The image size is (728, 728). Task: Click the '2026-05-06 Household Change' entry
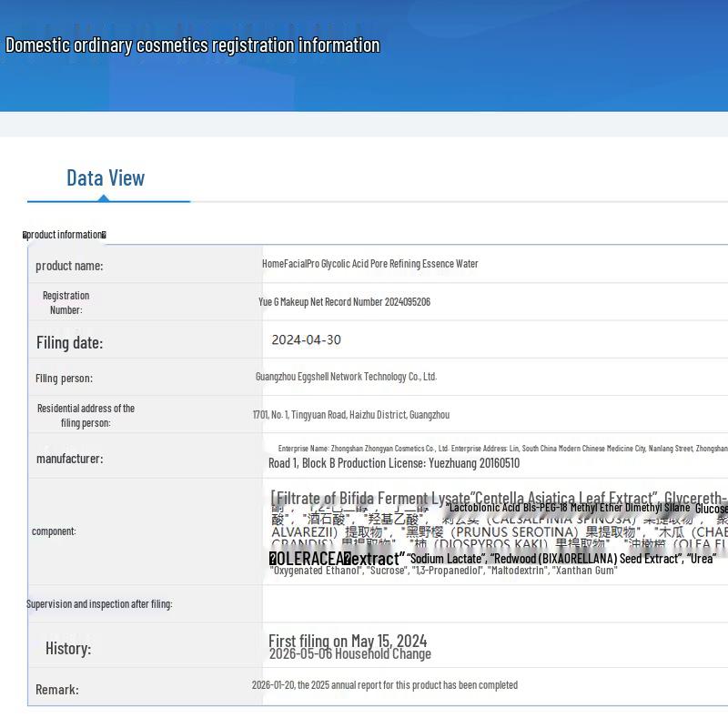[350, 653]
